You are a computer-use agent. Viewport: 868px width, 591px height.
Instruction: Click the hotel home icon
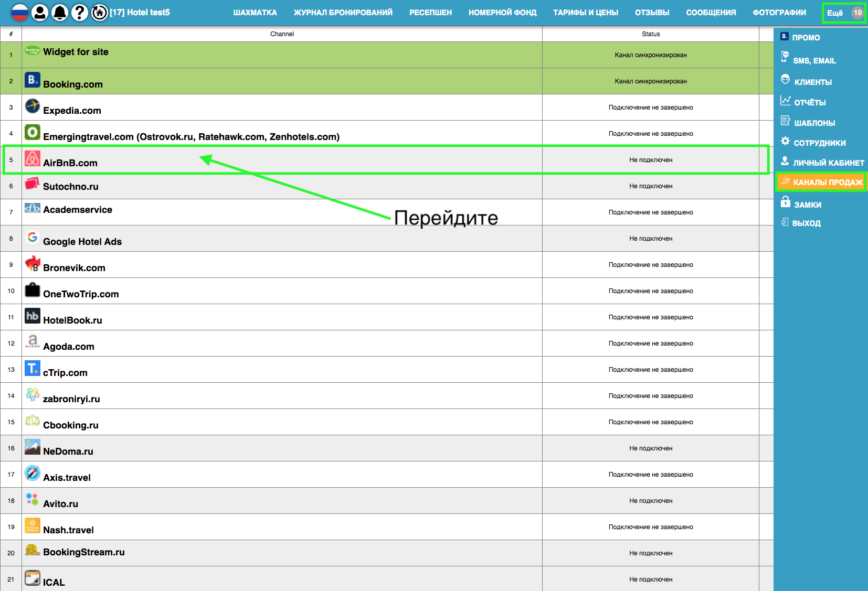pyautogui.click(x=100, y=12)
